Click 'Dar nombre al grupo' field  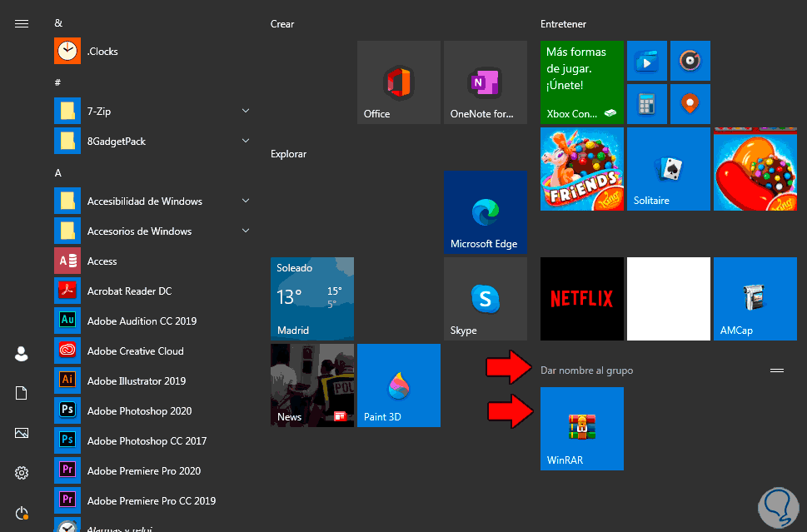click(587, 370)
